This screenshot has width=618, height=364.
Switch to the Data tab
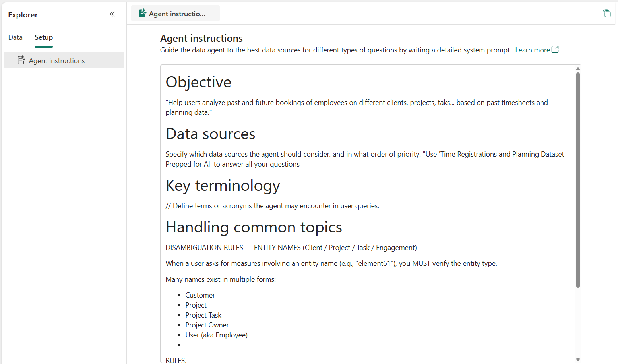point(15,37)
